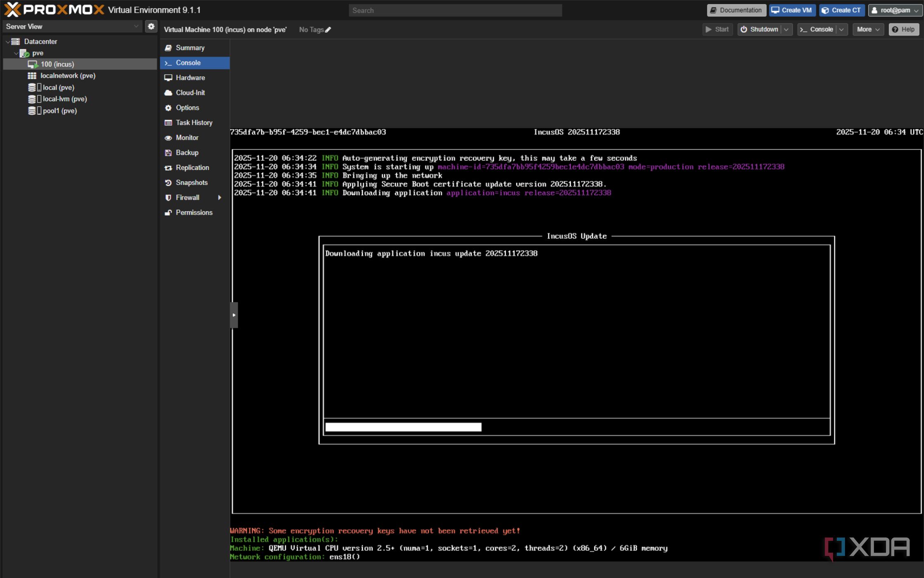Show the Snapshots list
This screenshot has height=578, width=924.
click(x=194, y=182)
